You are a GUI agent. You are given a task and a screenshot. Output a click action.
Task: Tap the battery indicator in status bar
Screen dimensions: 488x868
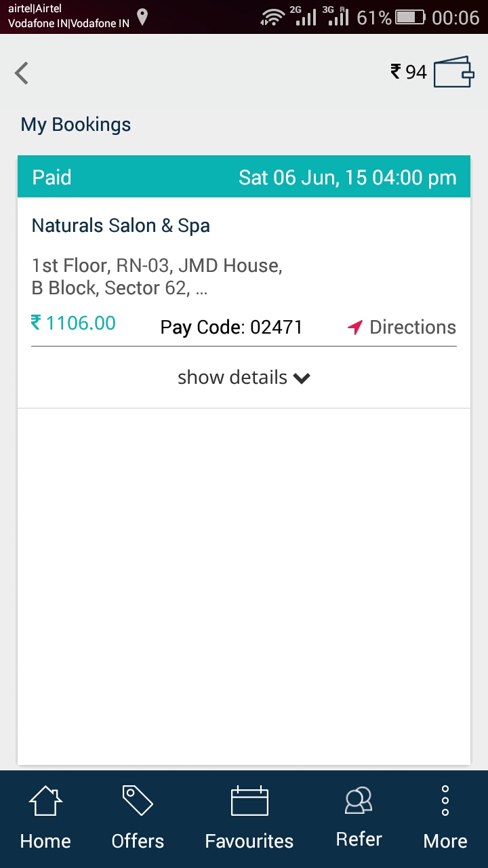tap(411, 17)
